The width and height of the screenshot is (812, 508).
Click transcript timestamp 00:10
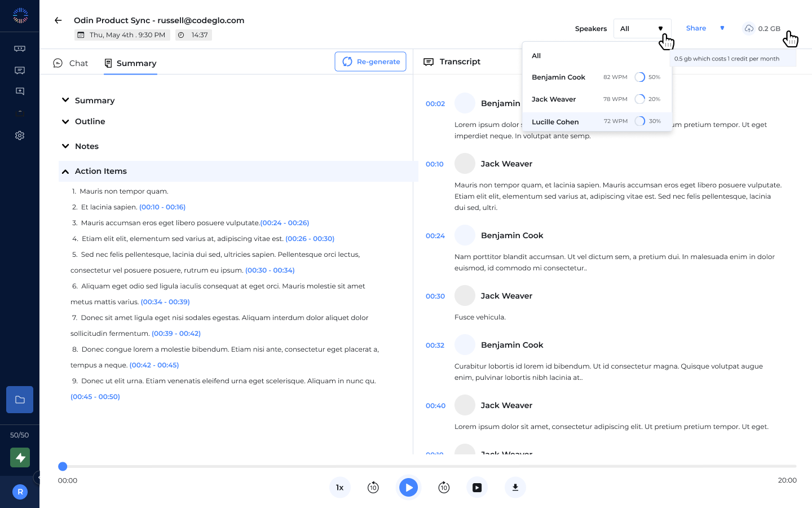click(x=435, y=164)
